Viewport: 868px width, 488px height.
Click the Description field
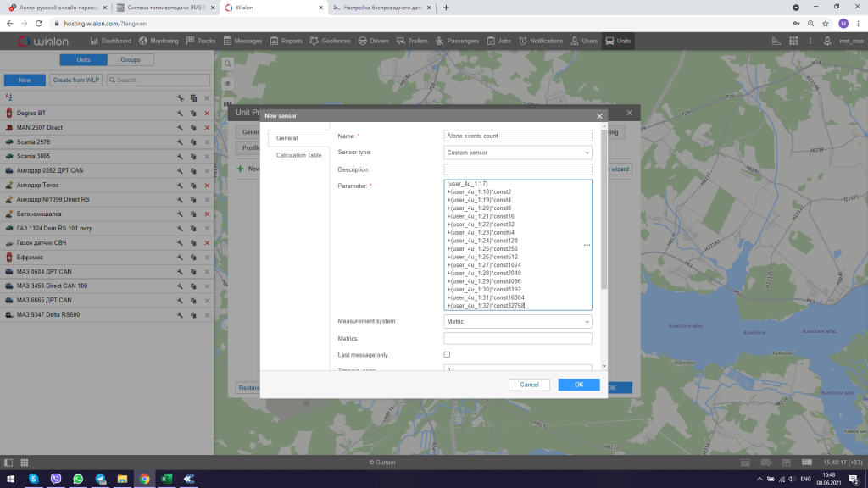518,169
